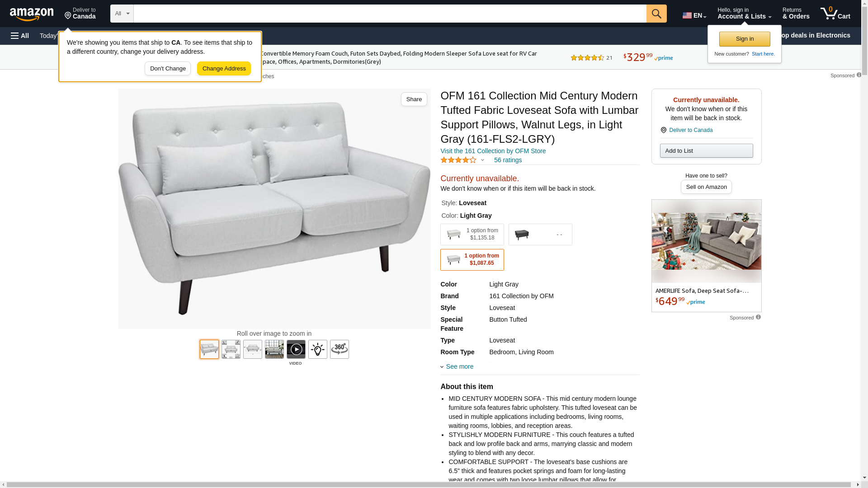Image resolution: width=868 pixels, height=488 pixels.
Task: Open the 360 degree view icon
Action: click(340, 349)
